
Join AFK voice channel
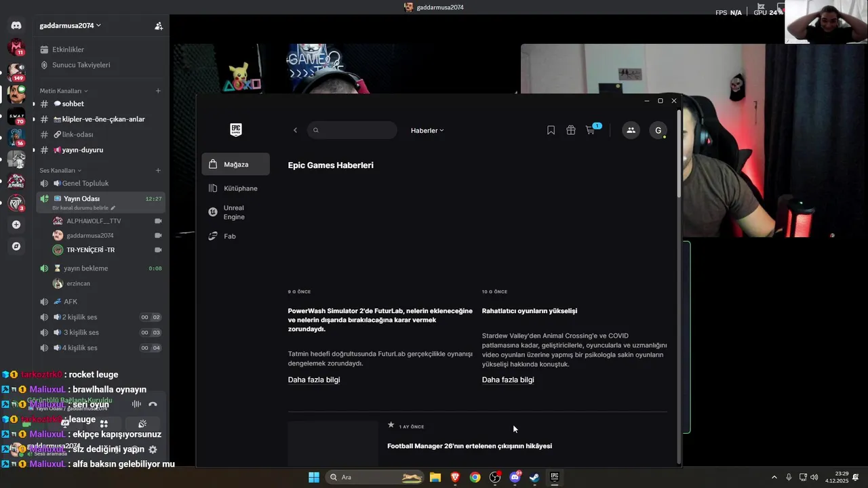(x=102, y=302)
